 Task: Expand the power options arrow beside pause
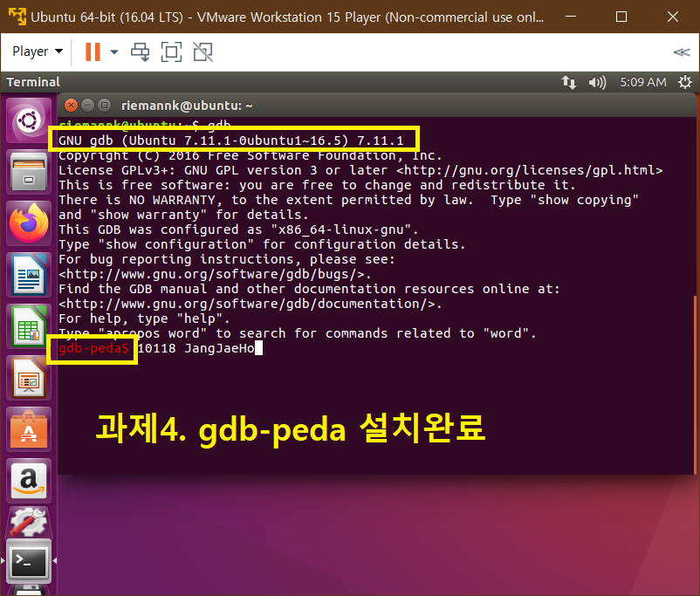tap(114, 51)
